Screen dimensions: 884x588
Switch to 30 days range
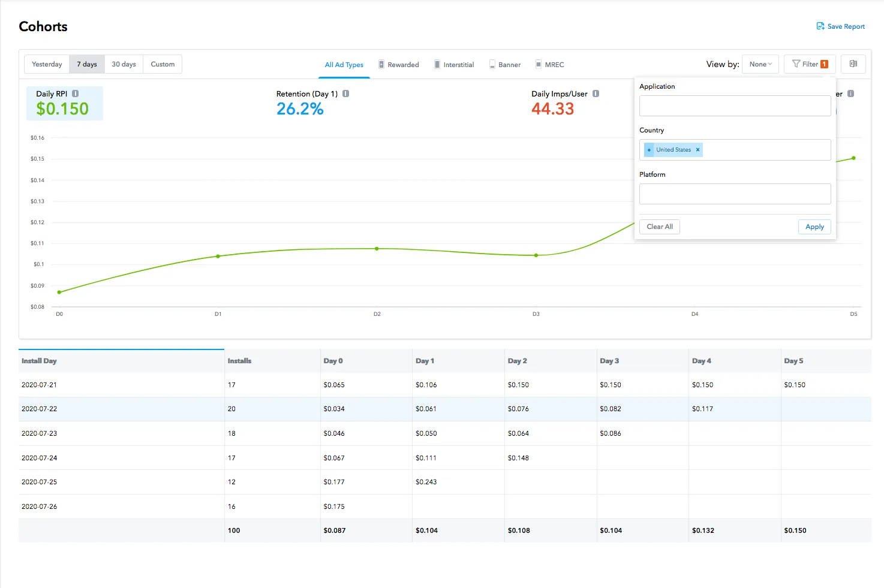[x=124, y=64]
